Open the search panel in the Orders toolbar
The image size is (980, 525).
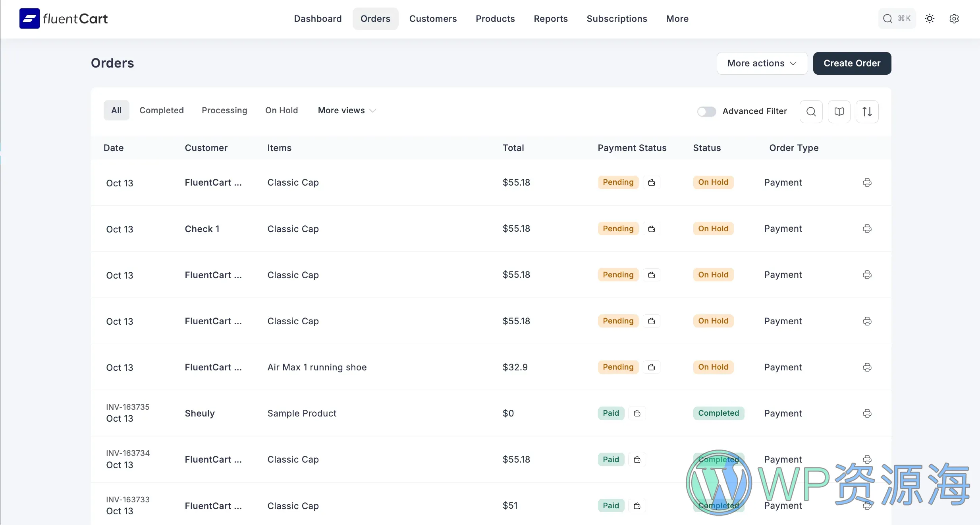[811, 111]
